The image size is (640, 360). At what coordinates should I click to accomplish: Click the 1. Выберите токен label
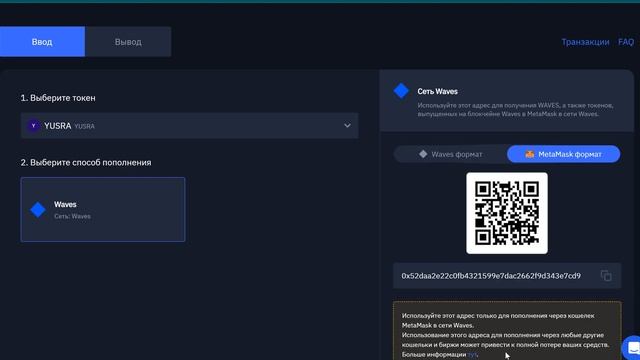pyautogui.click(x=58, y=98)
